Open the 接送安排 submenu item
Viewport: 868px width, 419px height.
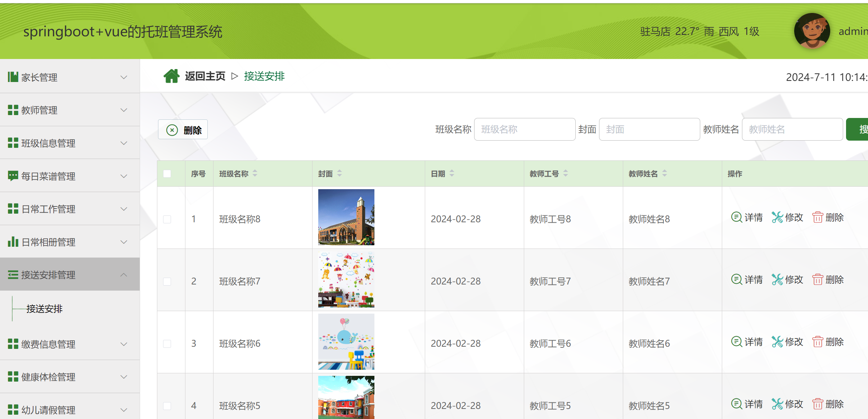click(44, 309)
